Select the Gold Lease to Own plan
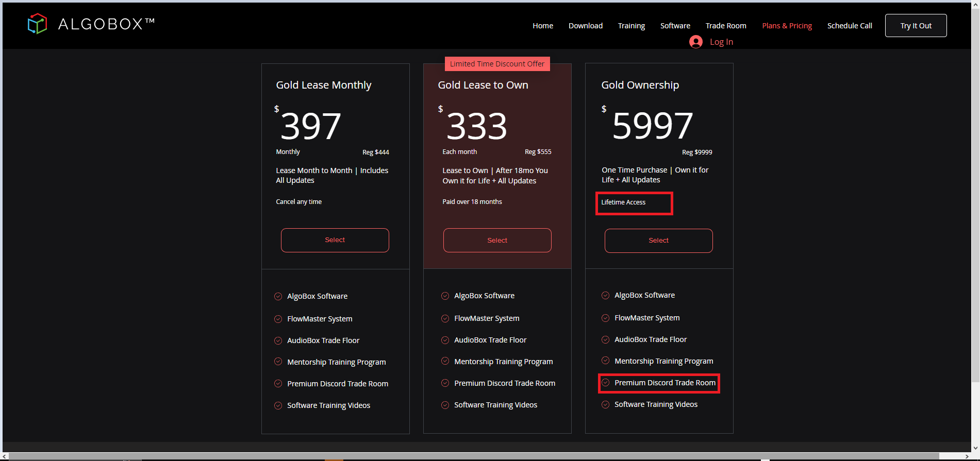Viewport: 980px width, 461px height. 497,240
